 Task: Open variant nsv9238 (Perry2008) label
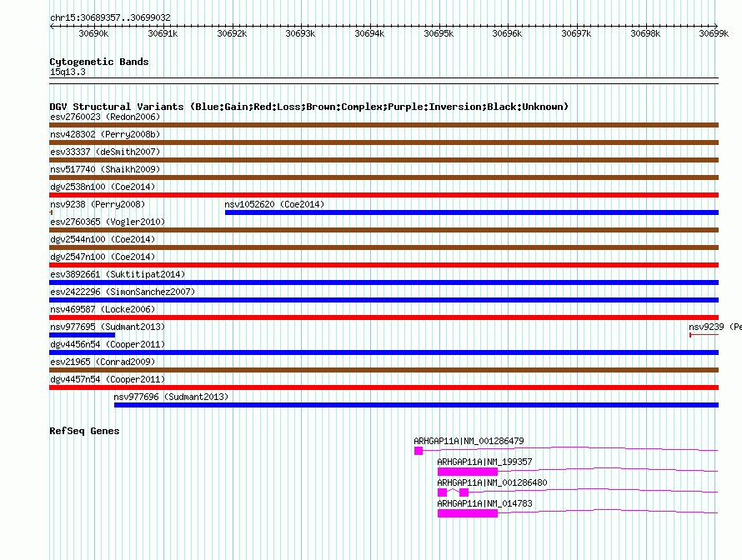point(98,204)
